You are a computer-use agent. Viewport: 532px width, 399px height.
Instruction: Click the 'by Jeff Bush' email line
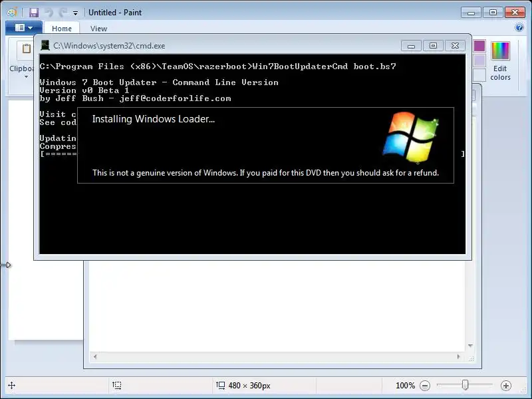[x=135, y=98]
